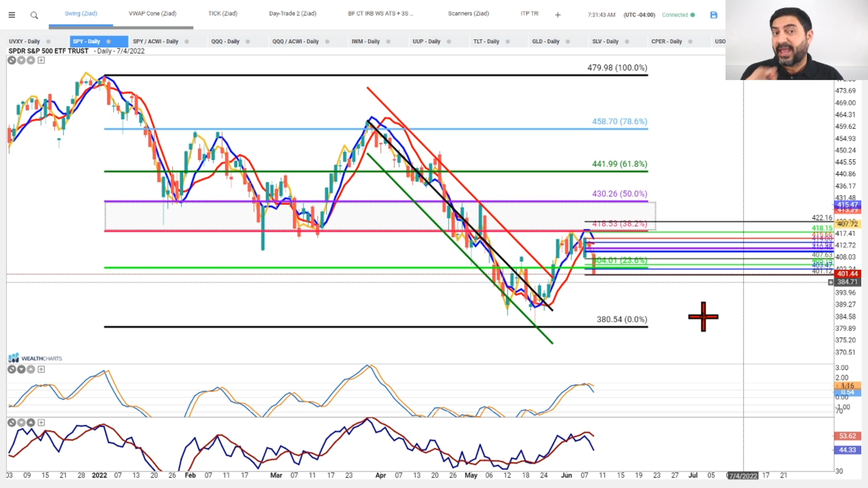
Task: Open the hamburger main menu
Action: click(x=12, y=15)
